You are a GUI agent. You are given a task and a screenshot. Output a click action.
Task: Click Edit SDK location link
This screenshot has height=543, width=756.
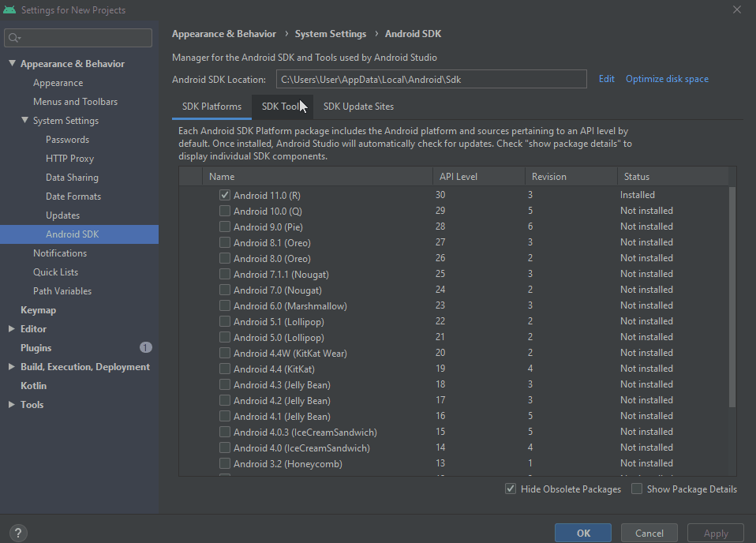coord(607,79)
